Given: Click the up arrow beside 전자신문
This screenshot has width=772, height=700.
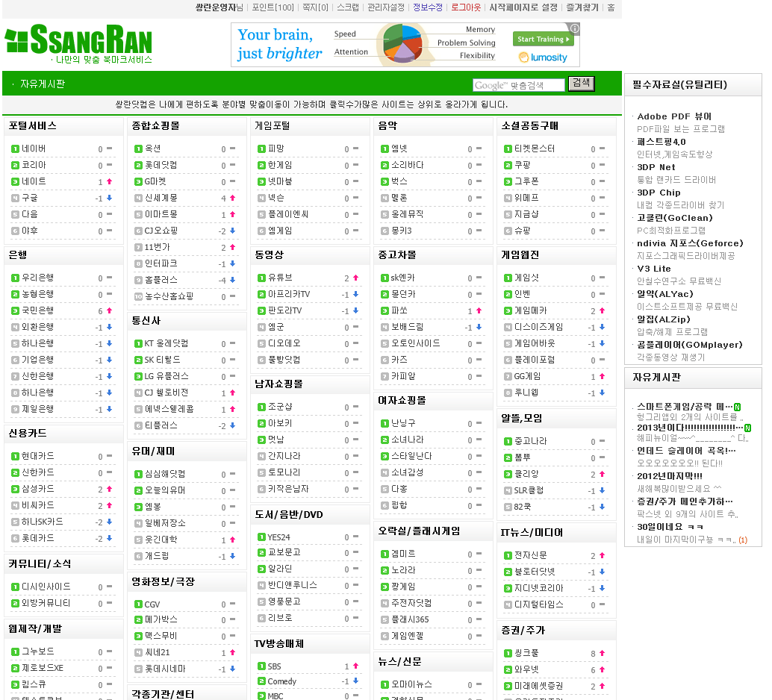Looking at the screenshot, I should 602,555.
